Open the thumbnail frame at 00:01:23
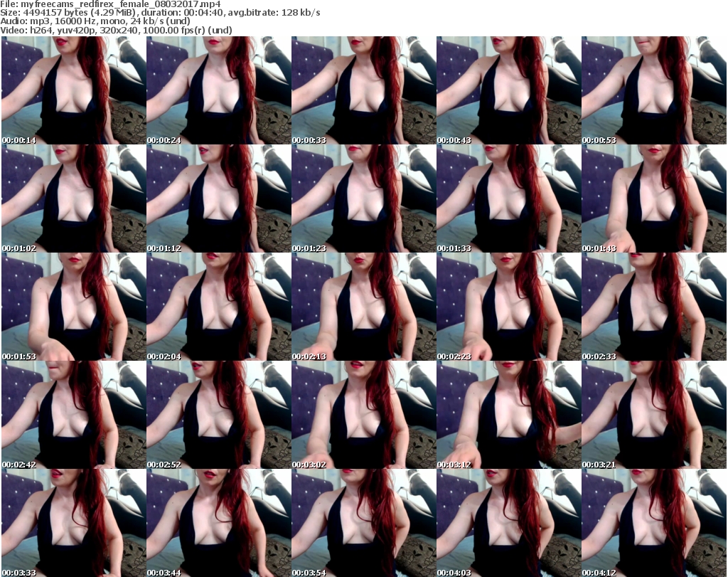Image resolution: width=728 pixels, height=577 pixels. point(363,198)
